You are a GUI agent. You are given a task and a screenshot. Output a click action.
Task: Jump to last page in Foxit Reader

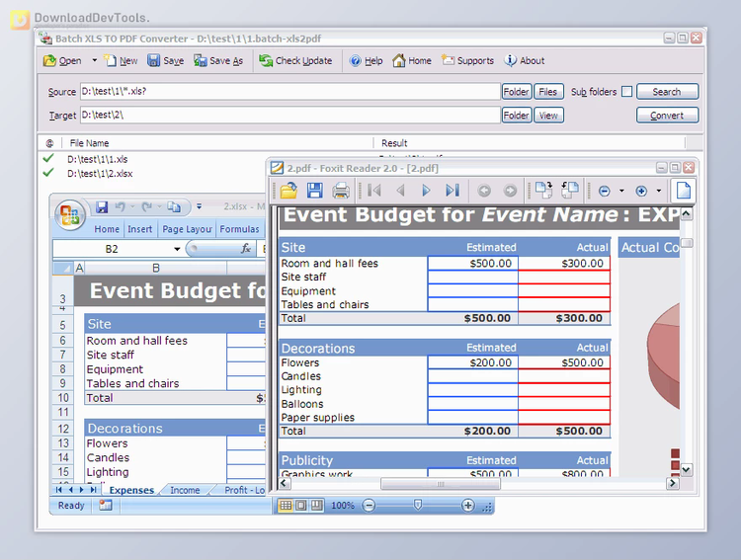(453, 191)
